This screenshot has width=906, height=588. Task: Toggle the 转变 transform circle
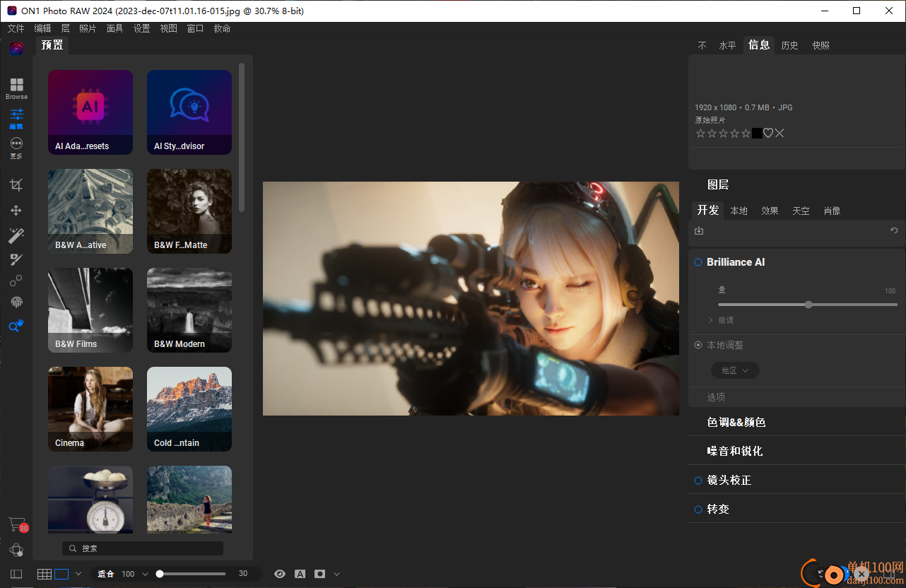[698, 510]
